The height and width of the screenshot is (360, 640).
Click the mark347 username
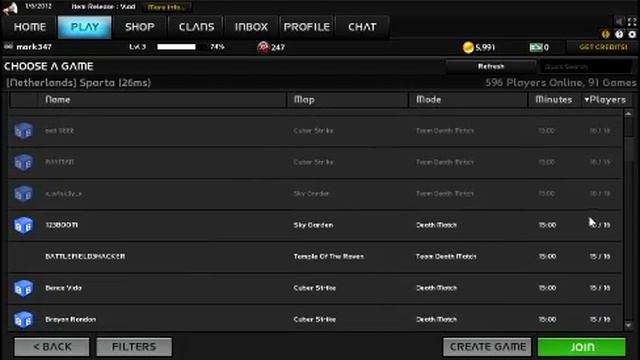34,47
